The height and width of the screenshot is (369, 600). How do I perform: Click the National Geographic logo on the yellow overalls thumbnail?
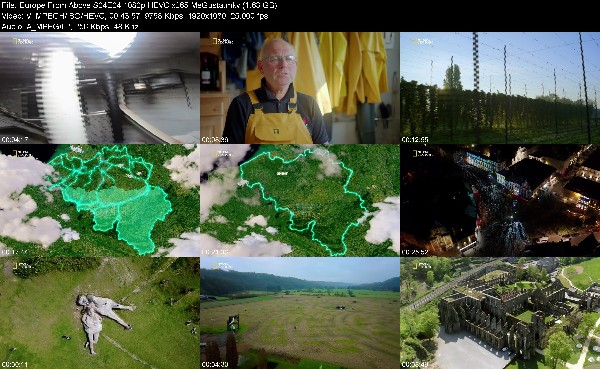[222, 41]
